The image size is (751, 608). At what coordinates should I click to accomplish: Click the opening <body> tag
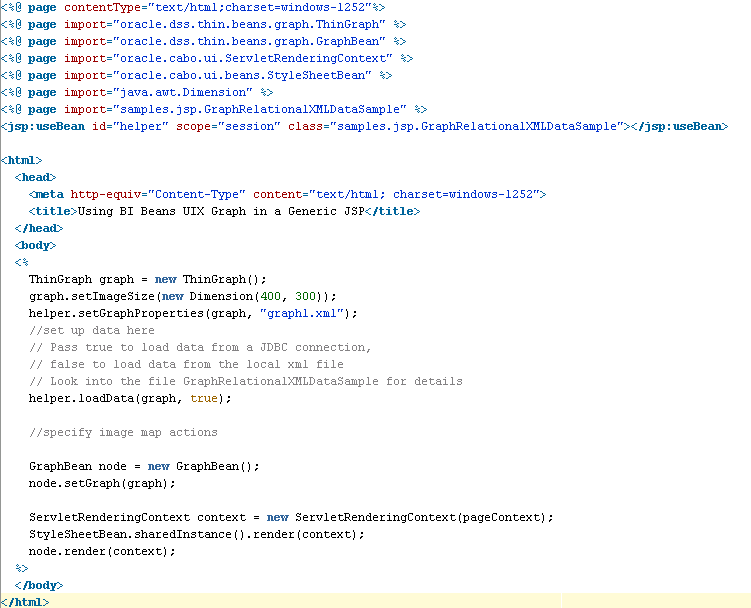click(x=35, y=245)
